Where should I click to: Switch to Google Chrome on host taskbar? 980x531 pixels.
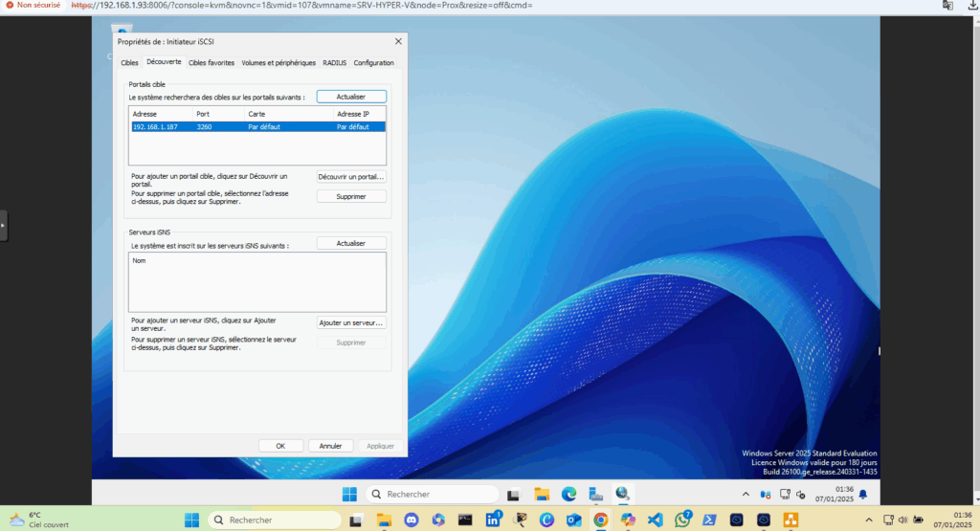tap(601, 520)
